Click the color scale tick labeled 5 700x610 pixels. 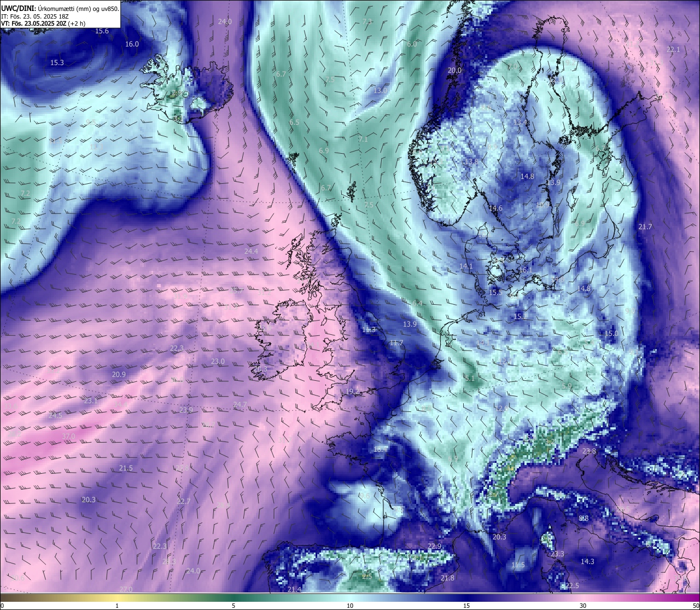(234, 606)
